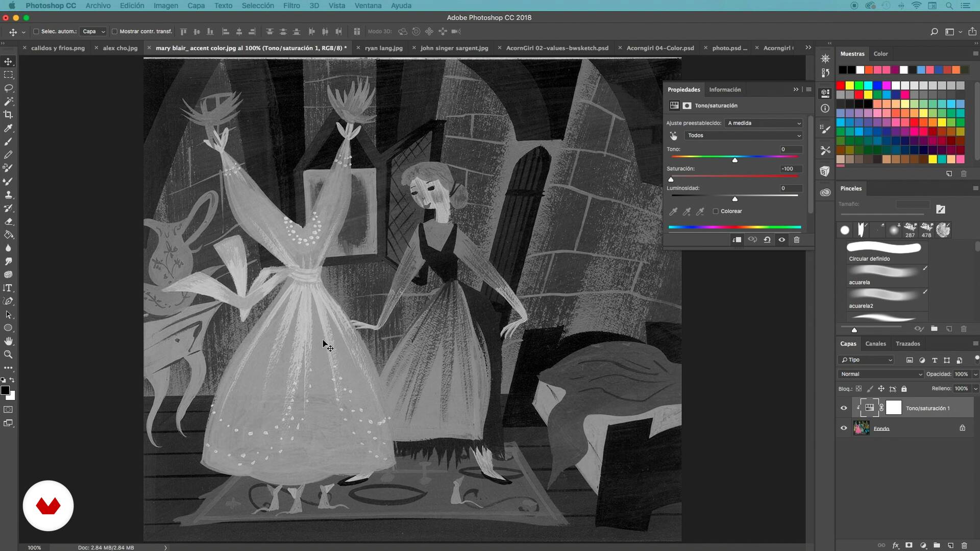Open the Relleno value dropdown arrow
This screenshot has width=980, height=551.
[x=975, y=389]
